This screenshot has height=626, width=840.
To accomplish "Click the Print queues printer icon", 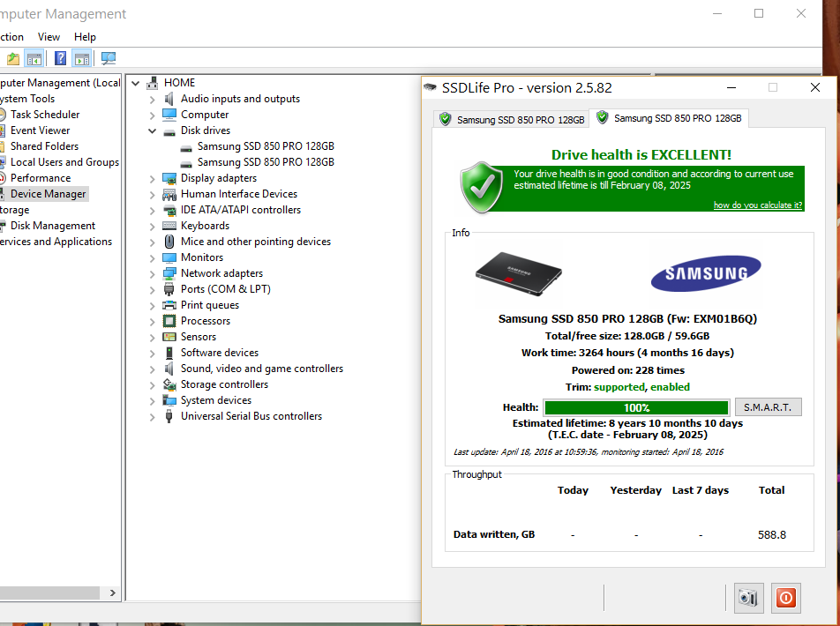I will 169,305.
